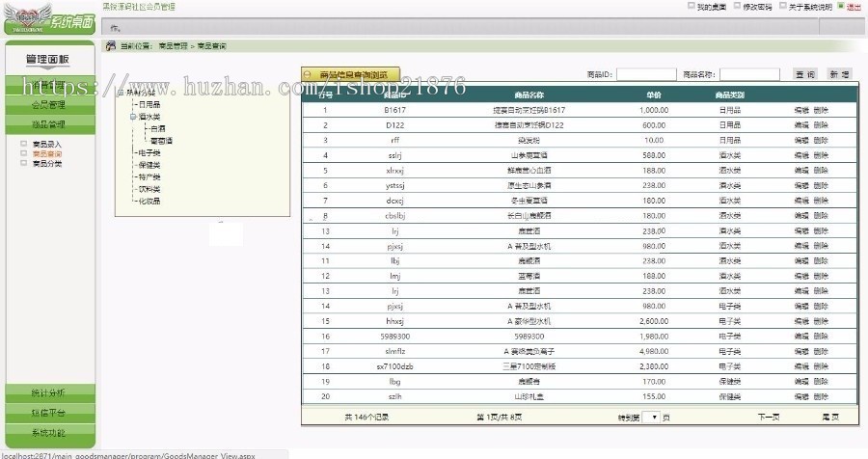Select 白酒 in the category tree

click(x=157, y=128)
